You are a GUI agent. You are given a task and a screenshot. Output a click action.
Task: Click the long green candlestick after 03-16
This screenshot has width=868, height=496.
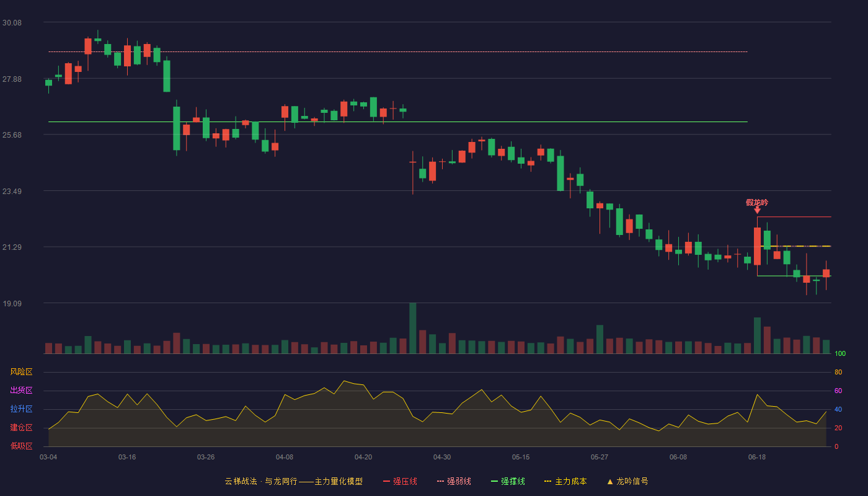177,128
